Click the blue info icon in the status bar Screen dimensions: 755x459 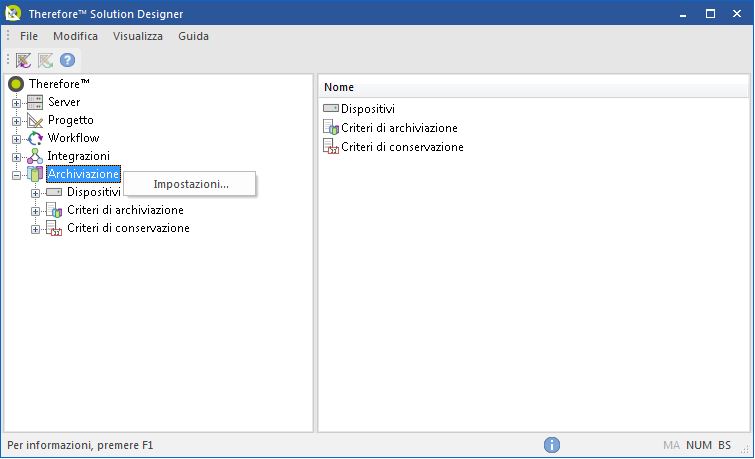pos(552,445)
